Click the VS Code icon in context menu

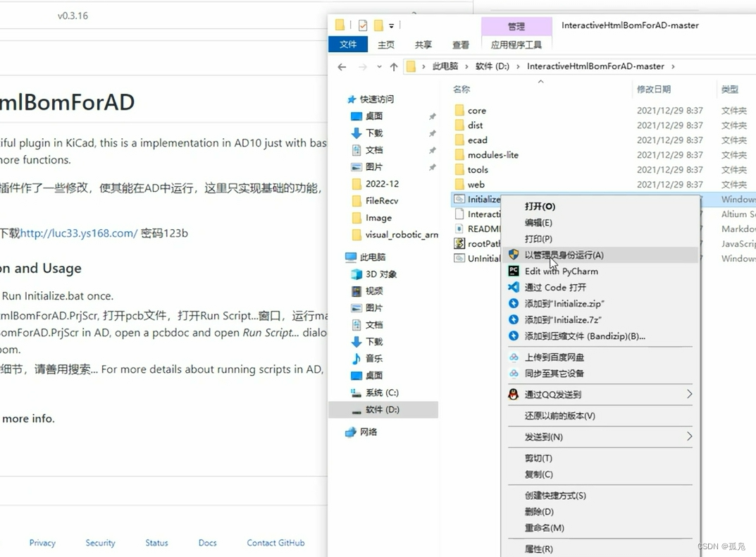(514, 287)
